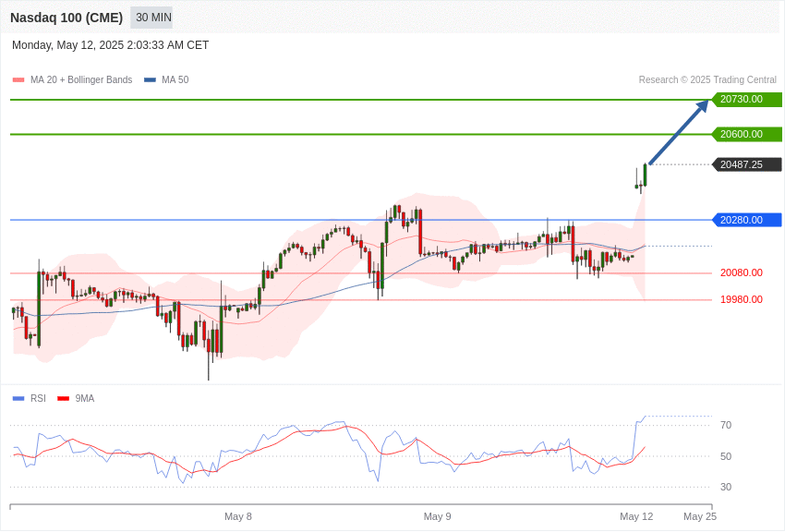Click the MA 50 blue legend swatch
This screenshot has width=785, height=532.
point(150,80)
